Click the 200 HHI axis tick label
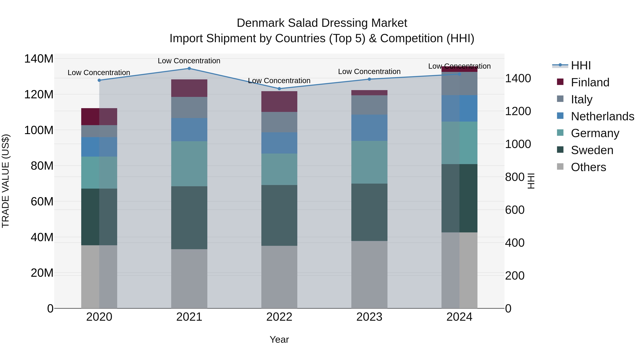This screenshot has width=644, height=362. point(515,276)
